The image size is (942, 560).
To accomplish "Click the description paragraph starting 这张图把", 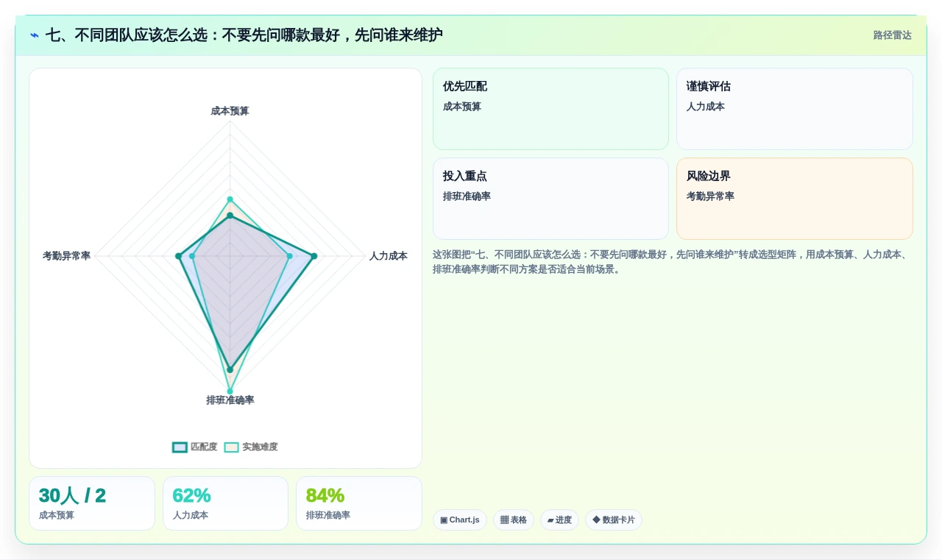I will pos(671,262).
